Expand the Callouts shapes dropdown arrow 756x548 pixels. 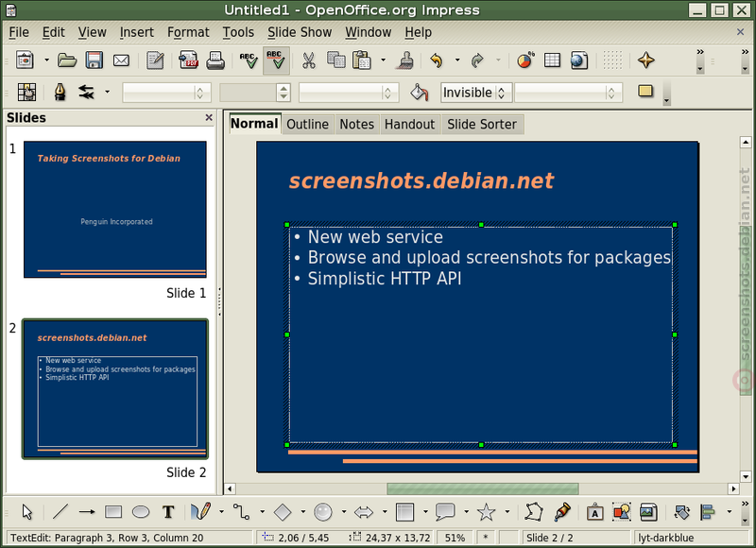coord(466,511)
